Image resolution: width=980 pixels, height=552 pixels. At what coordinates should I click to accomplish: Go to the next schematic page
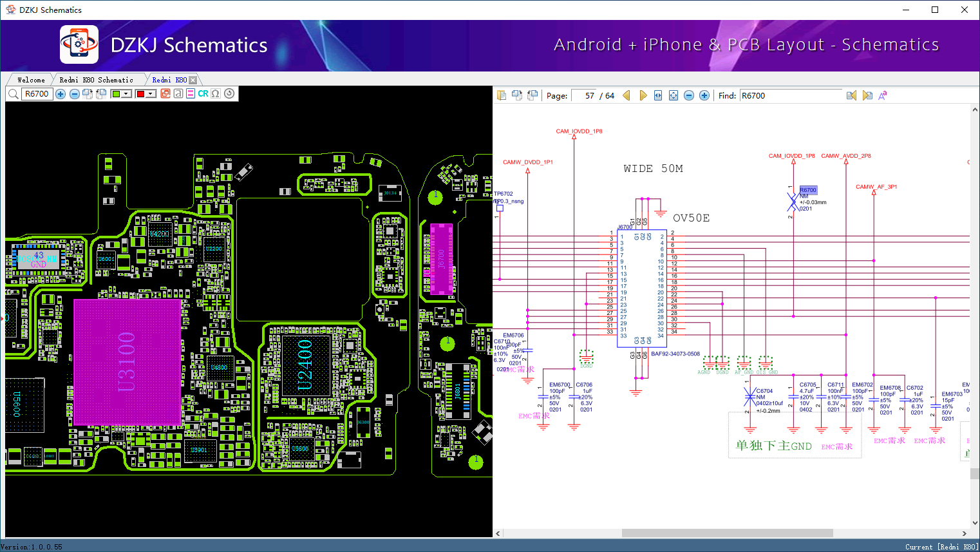coord(643,95)
